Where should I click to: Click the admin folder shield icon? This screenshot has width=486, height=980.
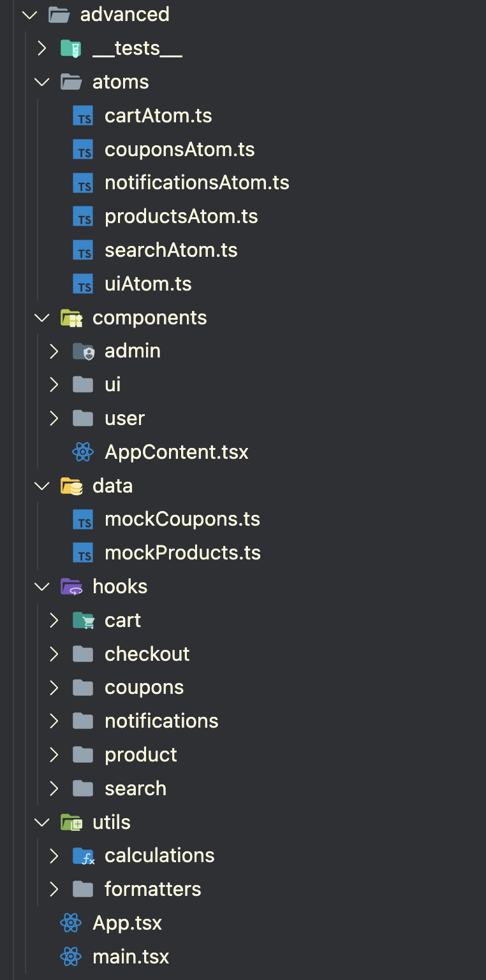84,351
